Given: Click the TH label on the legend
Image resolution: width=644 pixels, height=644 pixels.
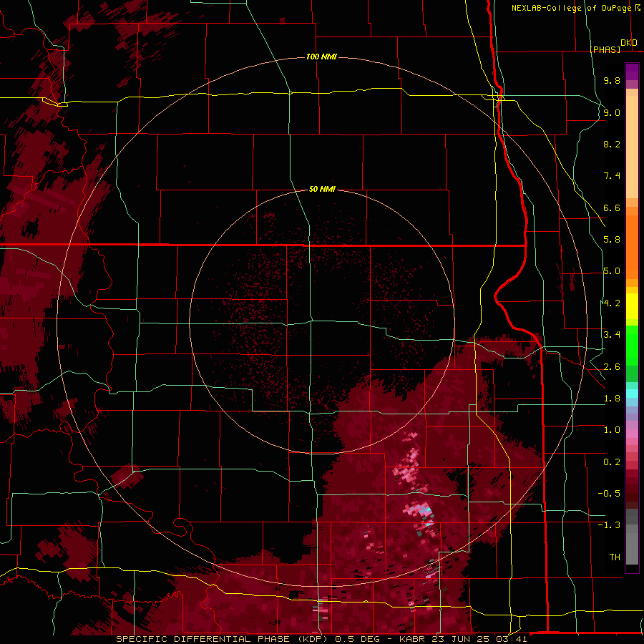Looking at the screenshot, I should [615, 557].
